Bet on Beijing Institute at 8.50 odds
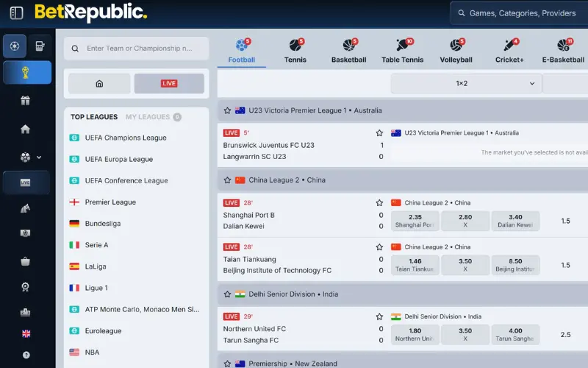Viewport: 588px width, 368px height. 515,265
